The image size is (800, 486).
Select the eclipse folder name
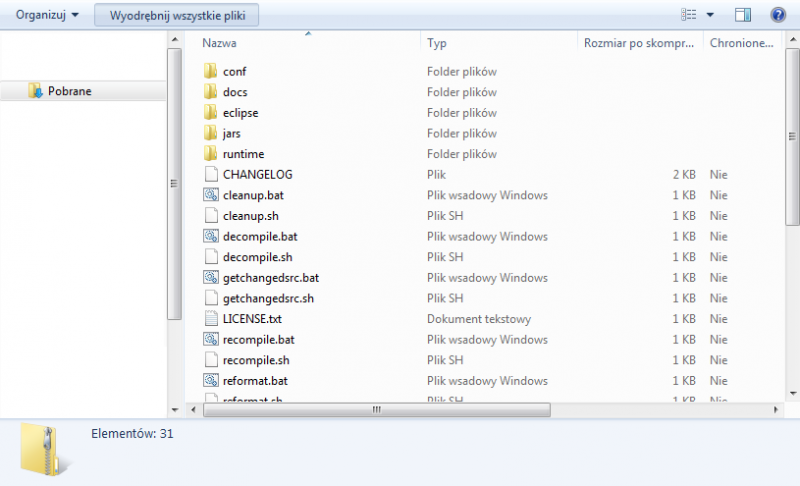tap(240, 113)
